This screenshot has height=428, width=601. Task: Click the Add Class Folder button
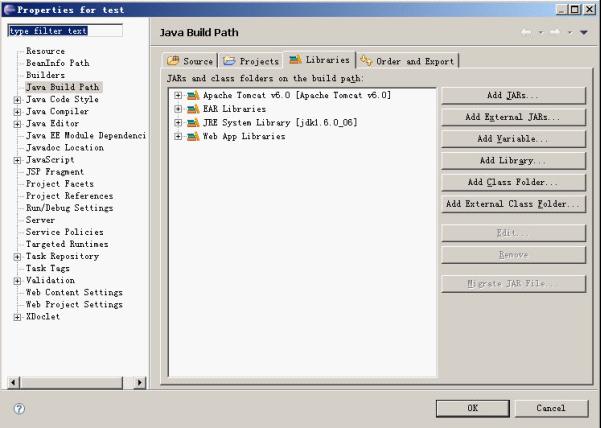click(x=513, y=182)
